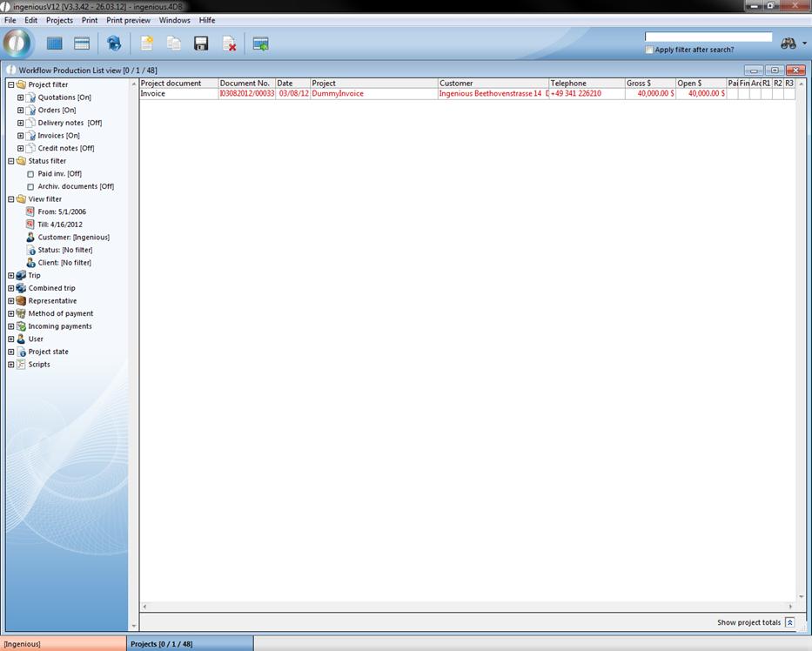Click the search input field
Image resolution: width=812 pixels, height=651 pixels.
[x=708, y=37]
